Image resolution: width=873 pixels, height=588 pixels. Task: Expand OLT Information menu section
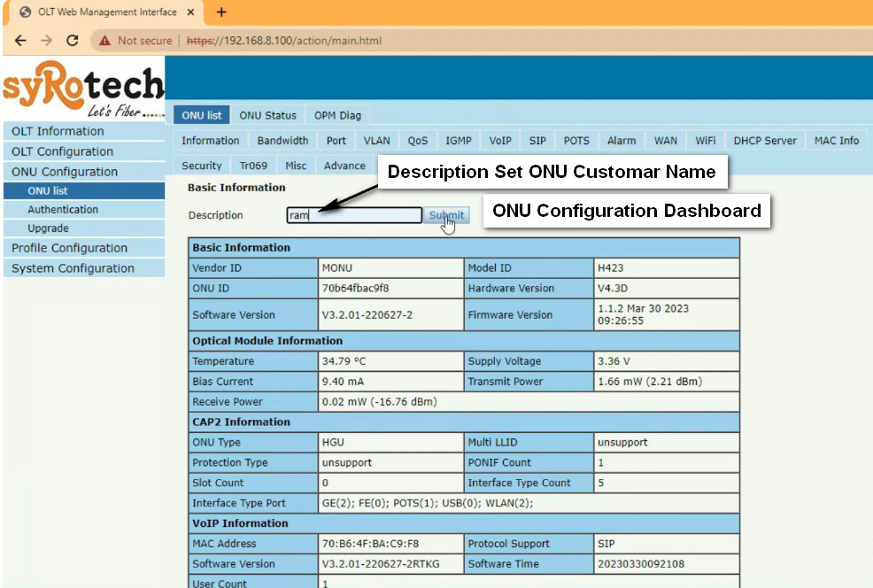(58, 131)
